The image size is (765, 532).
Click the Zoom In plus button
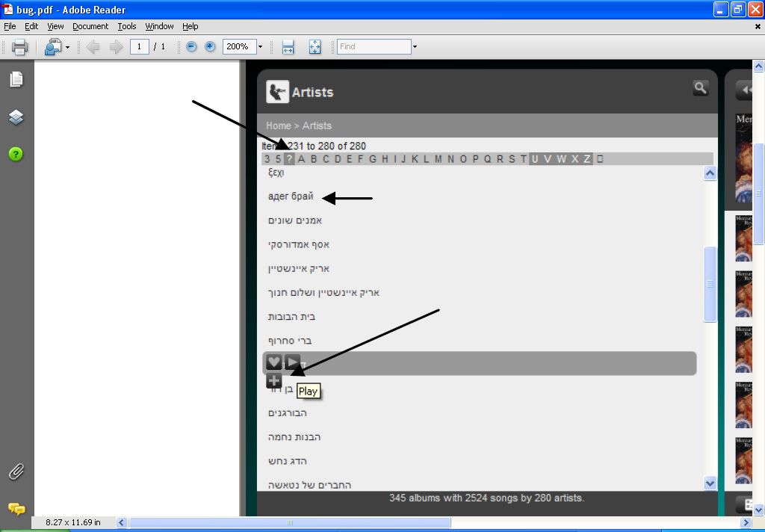(x=210, y=46)
